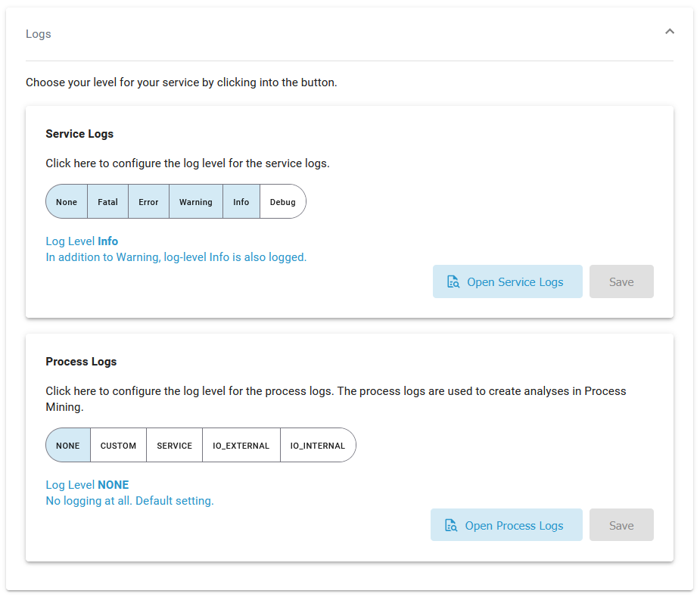
Task: Click the document search icon in Open Service Logs
Action: click(x=453, y=282)
